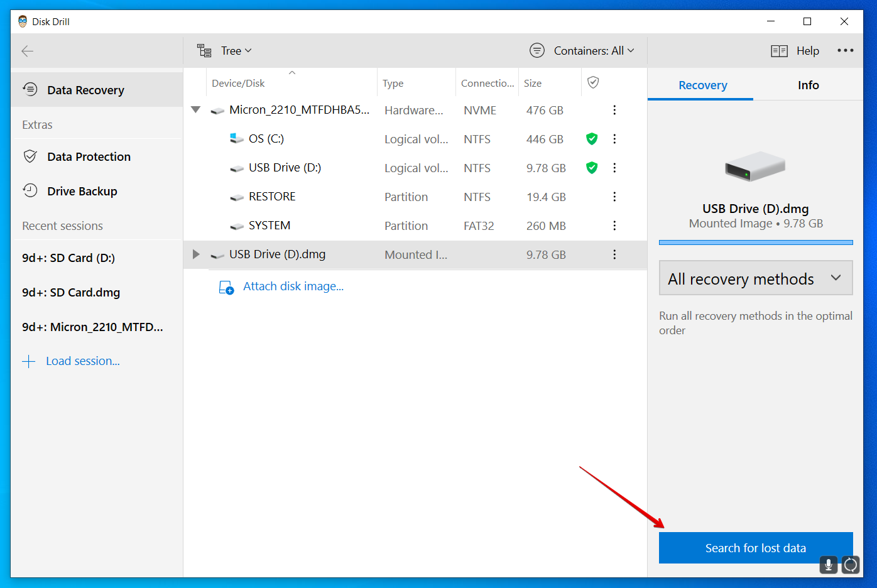Screen dimensions: 877x588
Task: Click the plus icon beside Load session
Action: tap(29, 361)
